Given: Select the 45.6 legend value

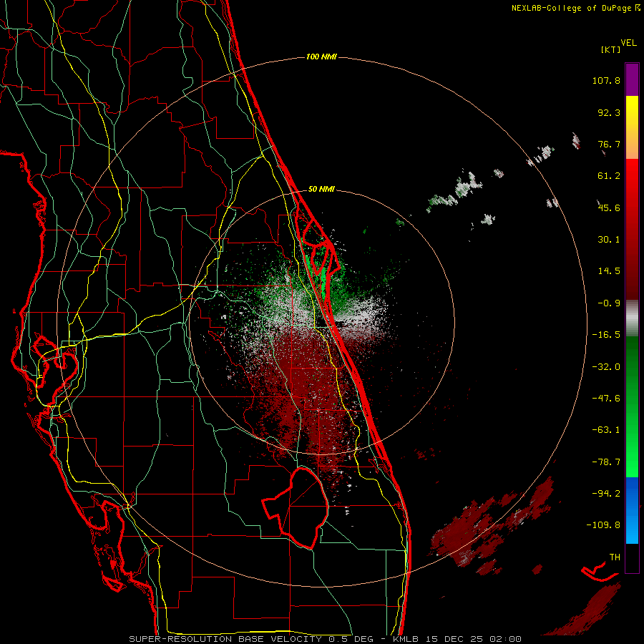Looking at the screenshot, I should point(609,208).
